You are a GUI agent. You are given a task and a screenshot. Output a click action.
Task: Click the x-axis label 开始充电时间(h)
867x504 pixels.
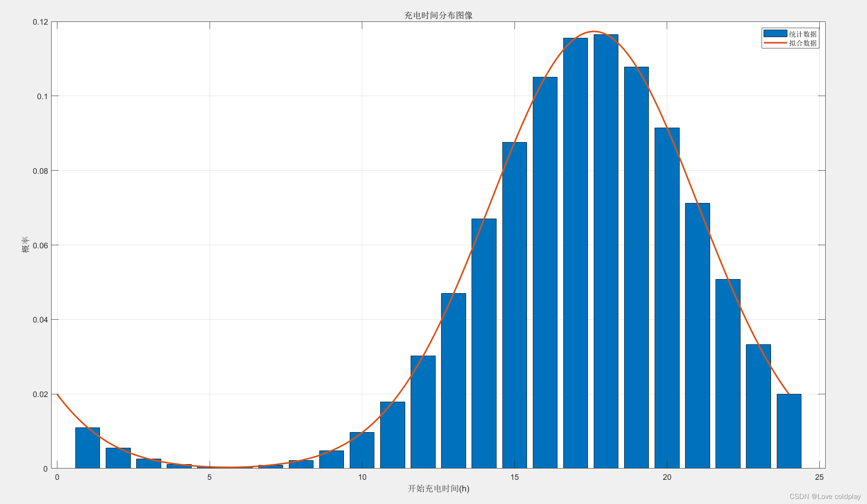[438, 488]
